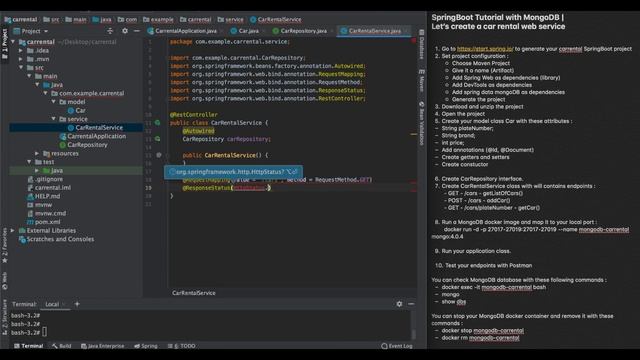640x360 pixels.
Task: Click gutter bean icon beside class CarRentalService
Action: pyautogui.click(x=158, y=122)
